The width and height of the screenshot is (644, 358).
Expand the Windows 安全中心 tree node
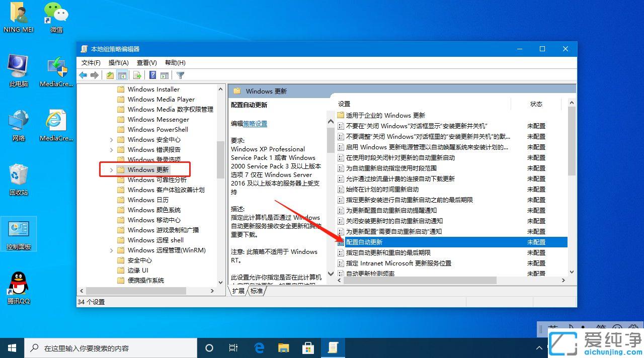pyautogui.click(x=112, y=139)
